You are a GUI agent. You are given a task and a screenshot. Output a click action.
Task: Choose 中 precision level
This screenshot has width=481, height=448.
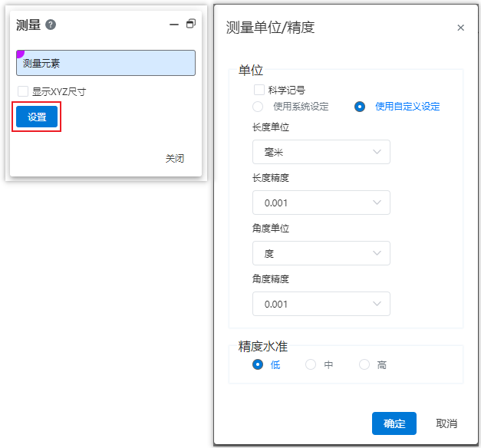[311, 364]
